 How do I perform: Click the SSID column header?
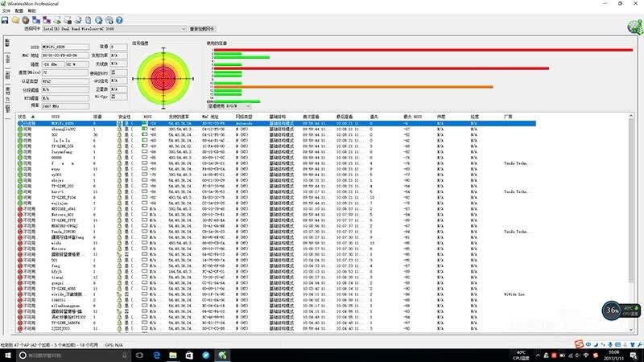click(x=56, y=117)
